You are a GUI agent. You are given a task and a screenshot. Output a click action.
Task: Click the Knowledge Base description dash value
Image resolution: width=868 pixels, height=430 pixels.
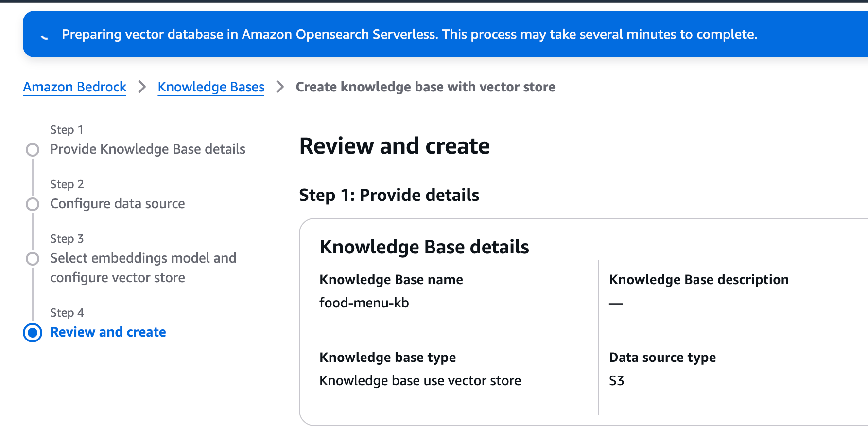point(616,303)
